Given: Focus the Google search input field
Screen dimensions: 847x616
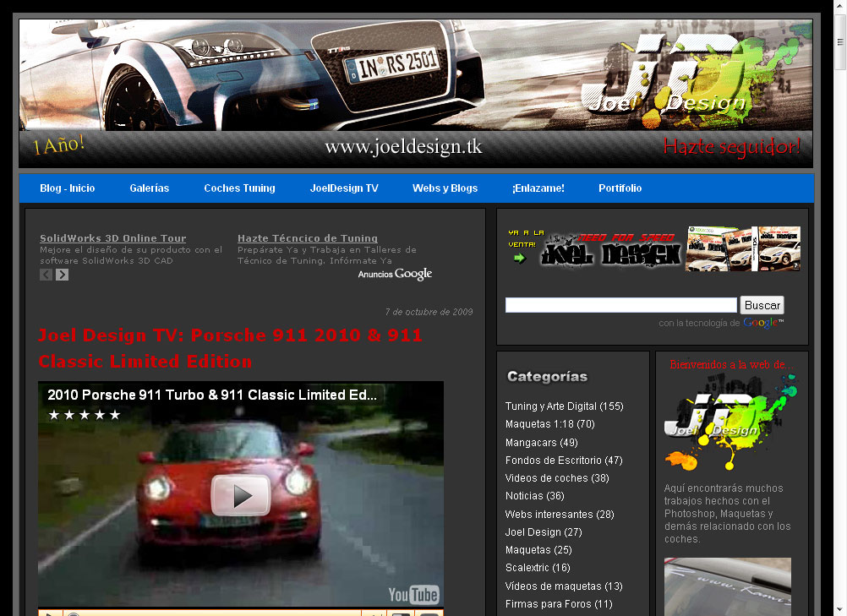Looking at the screenshot, I should point(621,305).
